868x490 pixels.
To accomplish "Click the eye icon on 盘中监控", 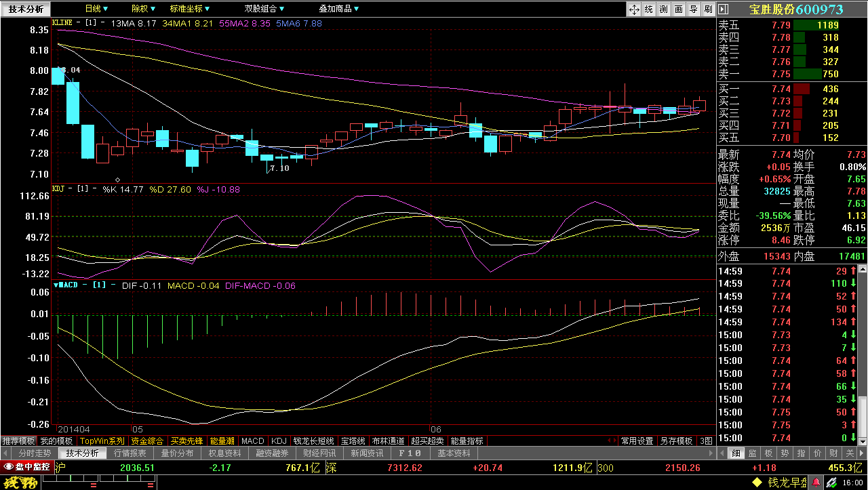I will [9, 467].
